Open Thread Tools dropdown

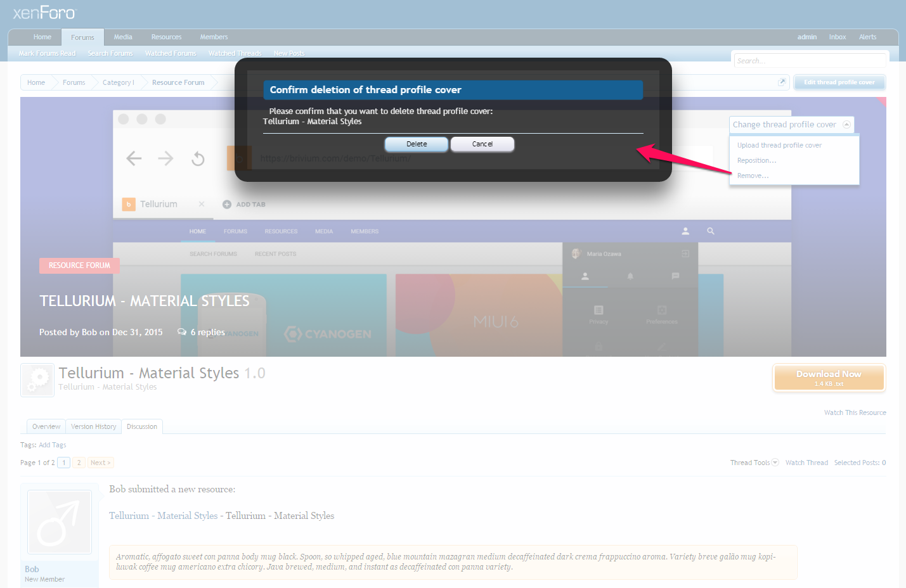[x=754, y=463]
